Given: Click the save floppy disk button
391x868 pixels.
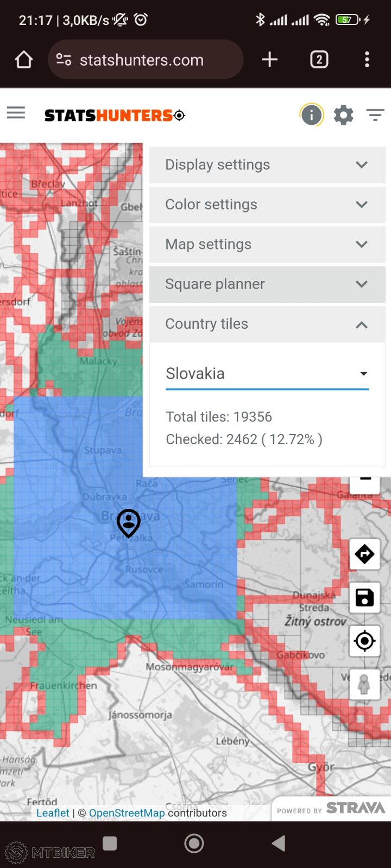Looking at the screenshot, I should click(x=364, y=597).
